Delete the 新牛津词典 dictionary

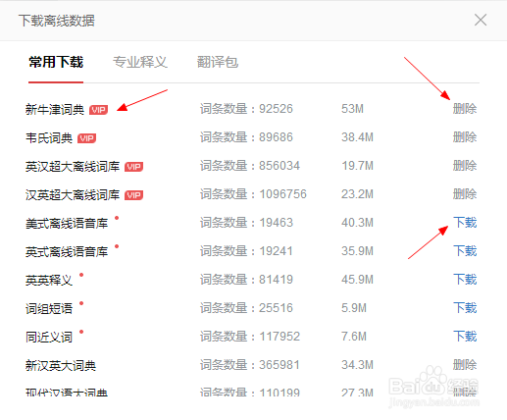click(x=465, y=109)
